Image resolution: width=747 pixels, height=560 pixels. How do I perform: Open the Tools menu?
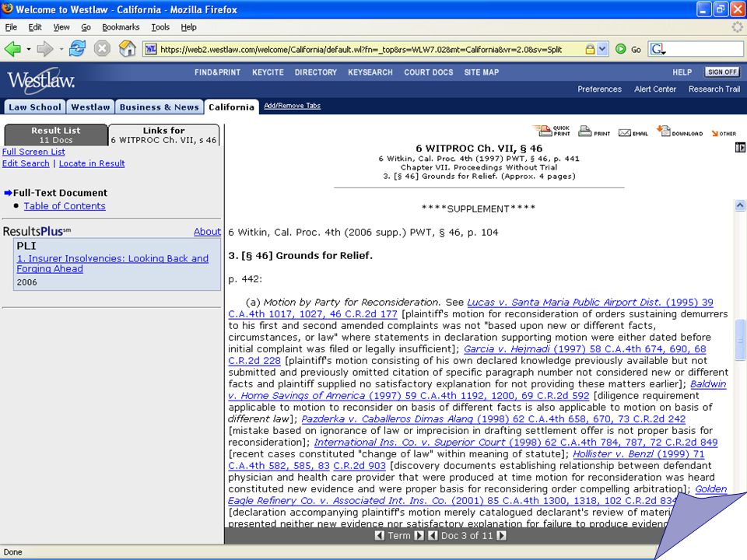pos(160,27)
